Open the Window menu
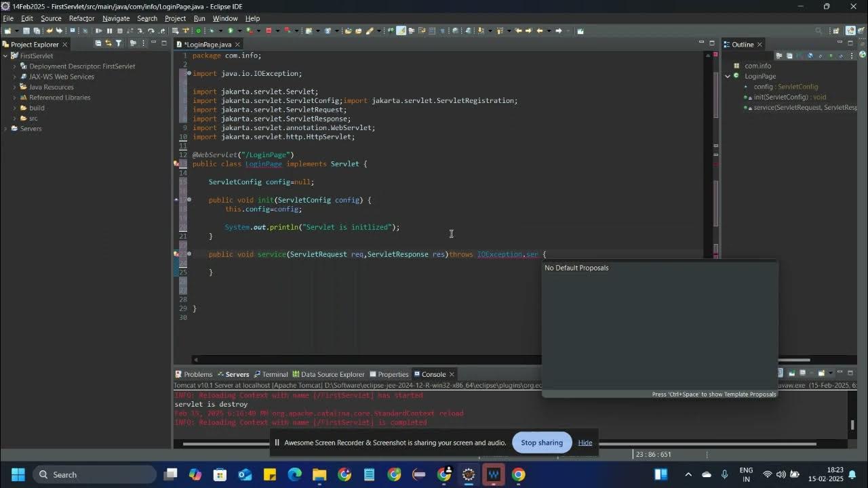Screen dimensions: 868x488 pyautogui.click(x=225, y=18)
